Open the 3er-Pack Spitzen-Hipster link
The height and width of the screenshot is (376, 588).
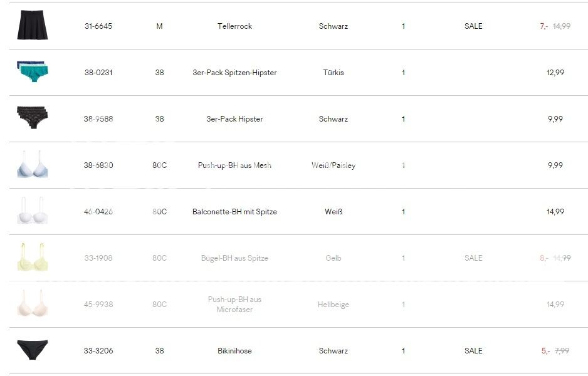tap(234, 73)
